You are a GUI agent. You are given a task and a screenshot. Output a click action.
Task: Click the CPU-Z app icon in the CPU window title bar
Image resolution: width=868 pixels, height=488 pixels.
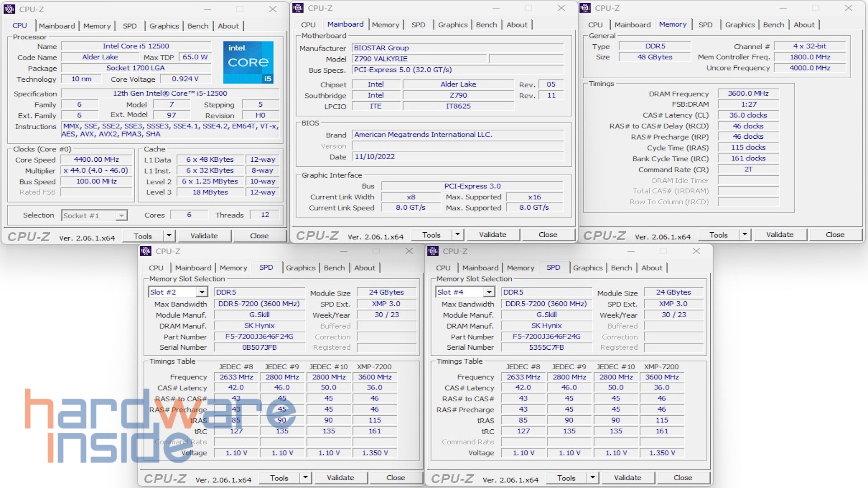(9, 9)
